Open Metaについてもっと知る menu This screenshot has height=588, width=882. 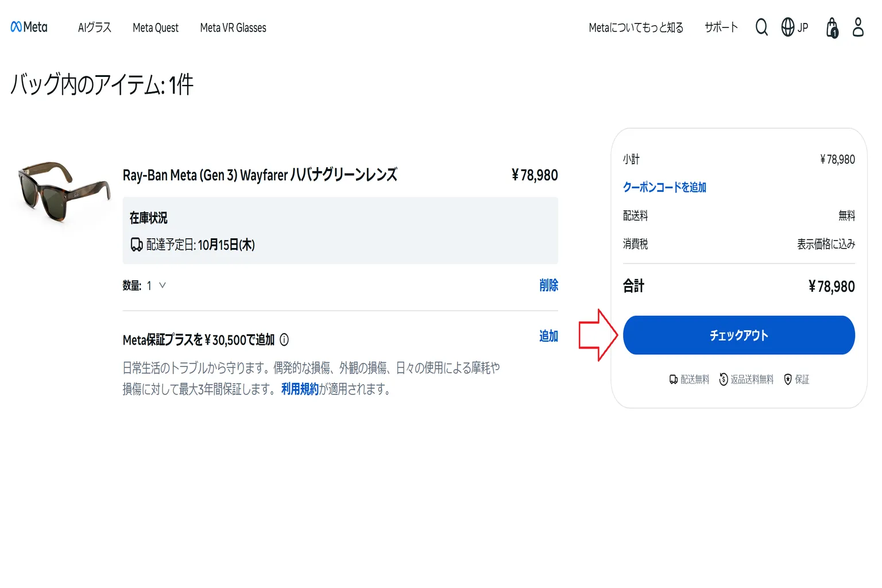[x=636, y=28]
